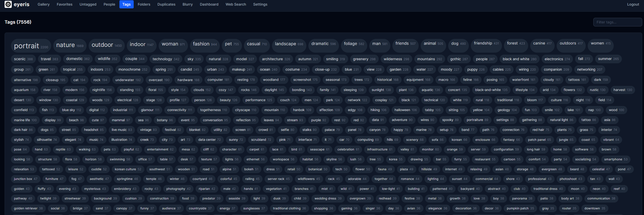This screenshot has width=644, height=215.
Task: Select the traditional dress 40 tag
Action: tap(548, 189)
